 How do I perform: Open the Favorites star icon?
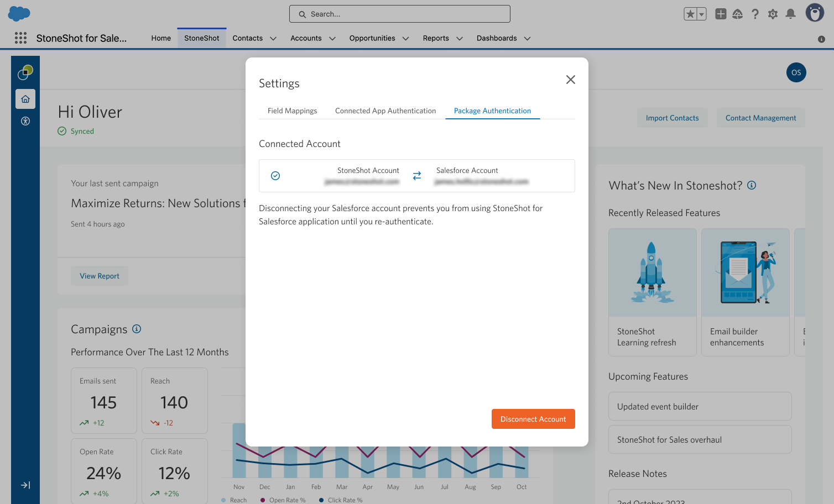pos(690,14)
